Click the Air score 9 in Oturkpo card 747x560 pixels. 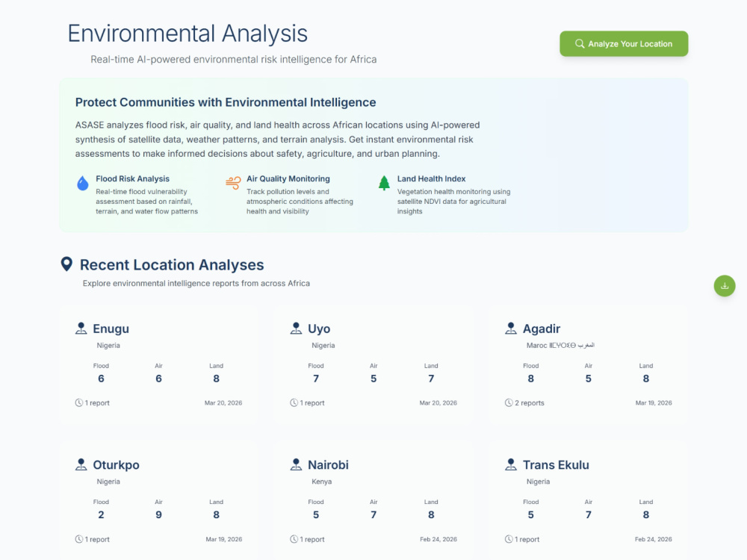pyautogui.click(x=158, y=514)
